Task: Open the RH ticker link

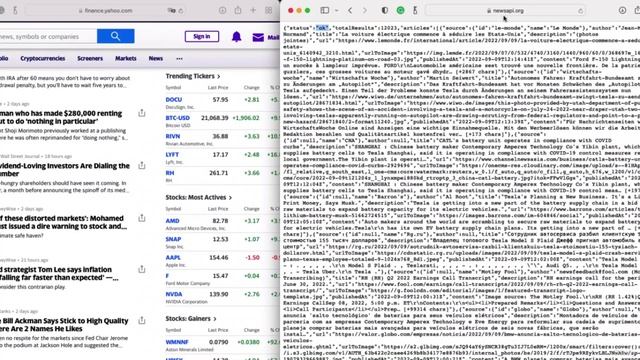Action: [170, 173]
